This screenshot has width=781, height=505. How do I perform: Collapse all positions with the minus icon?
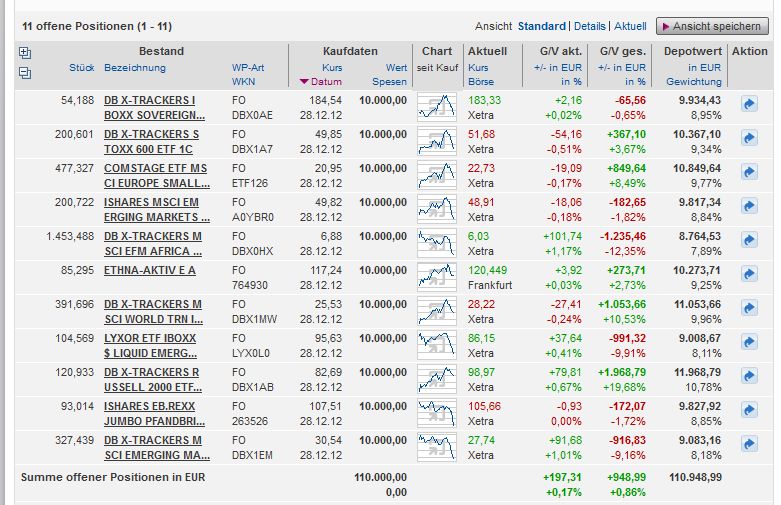point(25,72)
